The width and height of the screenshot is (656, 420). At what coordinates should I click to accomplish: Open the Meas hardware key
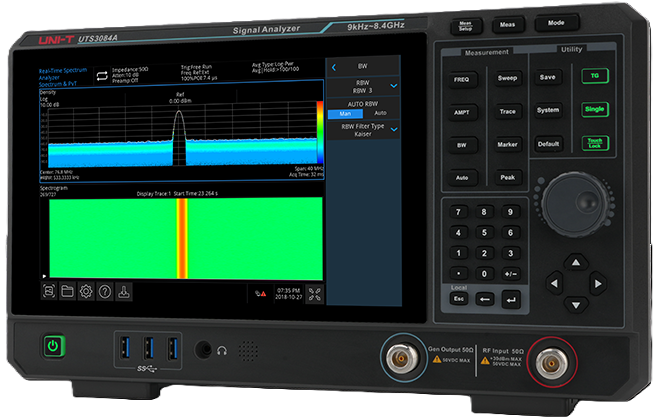tap(507, 25)
